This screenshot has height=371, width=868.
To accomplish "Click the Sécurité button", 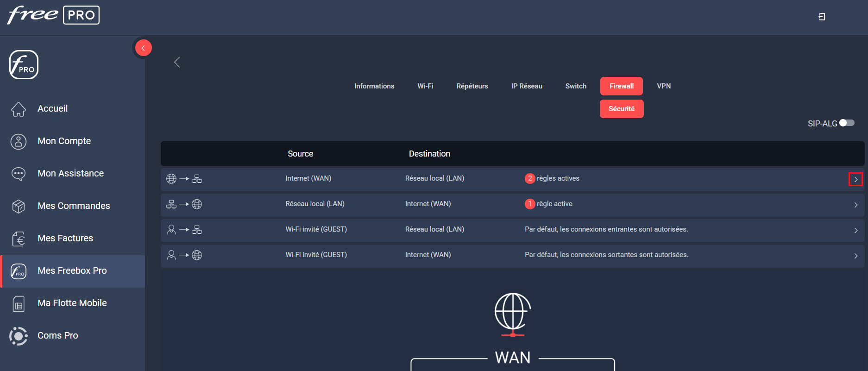I will (622, 109).
